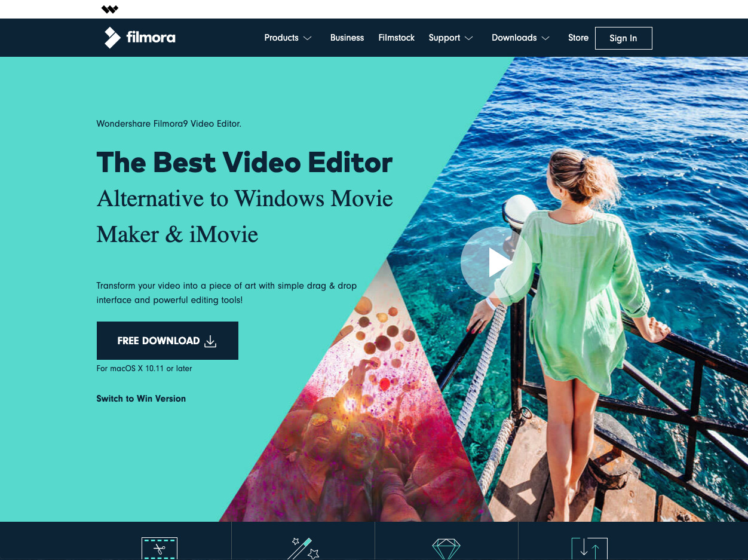Click "Wondershare Filmora9 Video Editor." text
The width and height of the screenshot is (748, 560).
pyautogui.click(x=169, y=124)
